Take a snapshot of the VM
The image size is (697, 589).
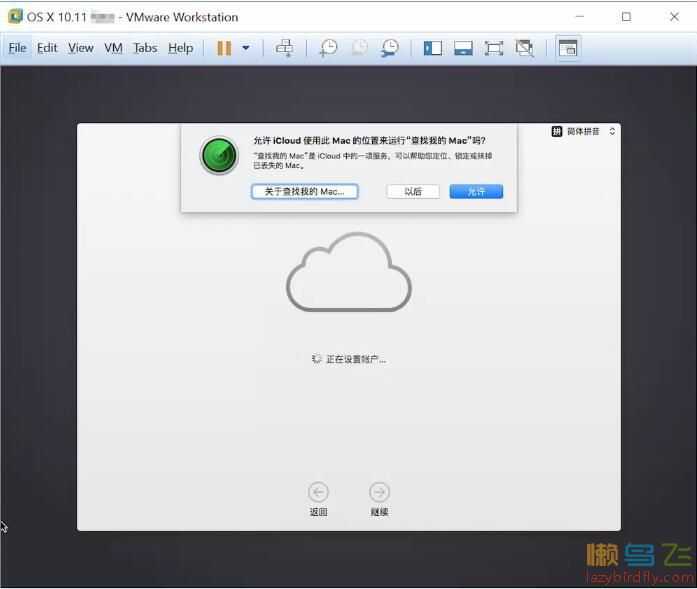328,48
